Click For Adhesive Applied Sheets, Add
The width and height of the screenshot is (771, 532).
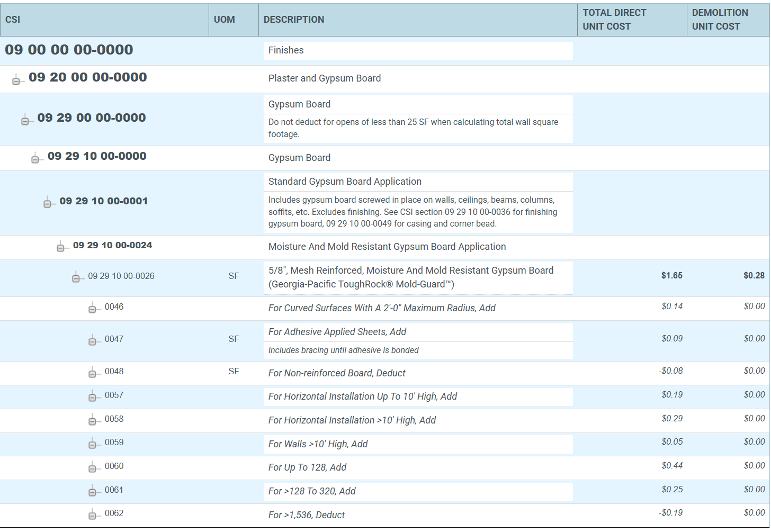pos(337,332)
